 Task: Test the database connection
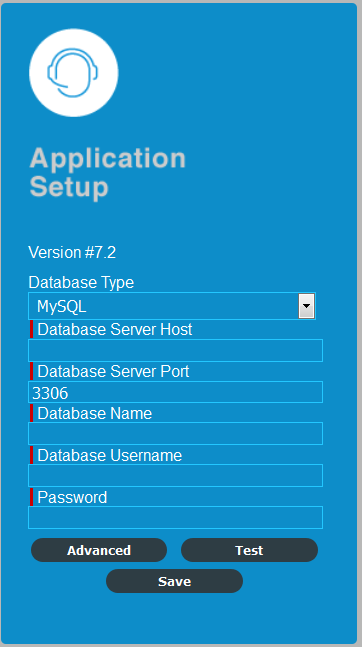[249, 550]
